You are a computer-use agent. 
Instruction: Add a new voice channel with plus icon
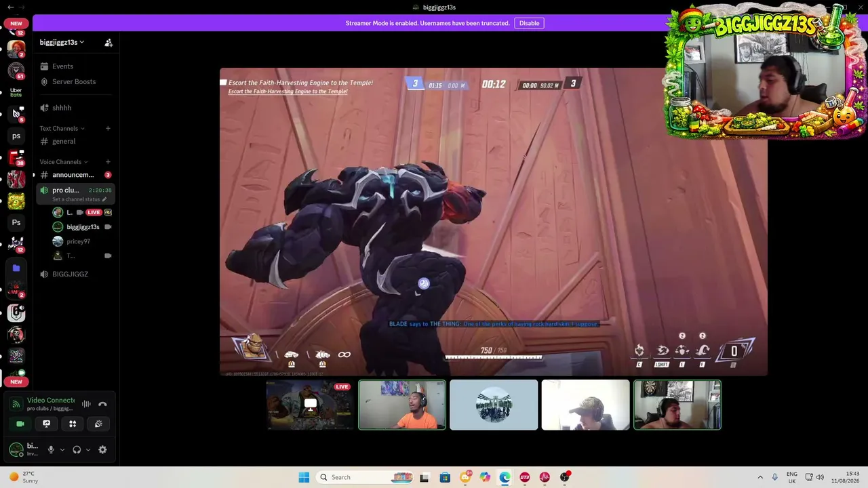coord(108,162)
